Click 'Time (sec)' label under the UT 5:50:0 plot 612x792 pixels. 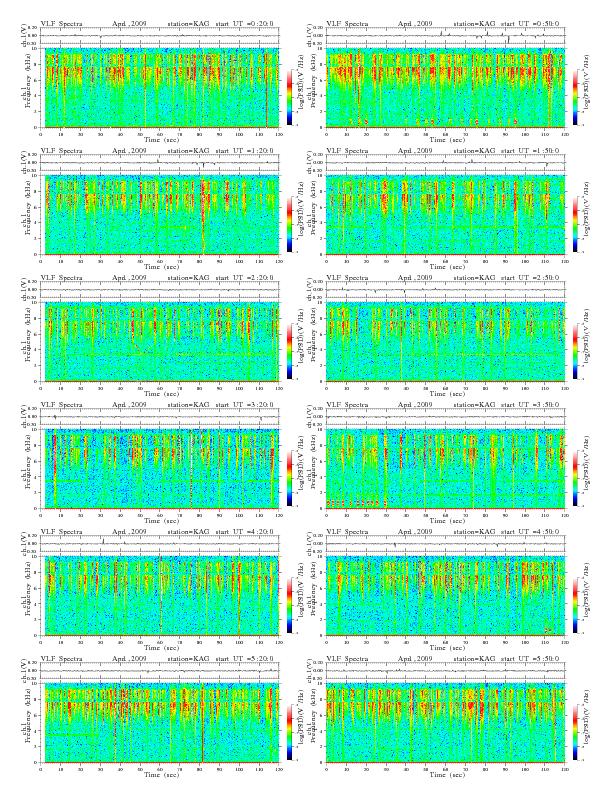coord(447,775)
